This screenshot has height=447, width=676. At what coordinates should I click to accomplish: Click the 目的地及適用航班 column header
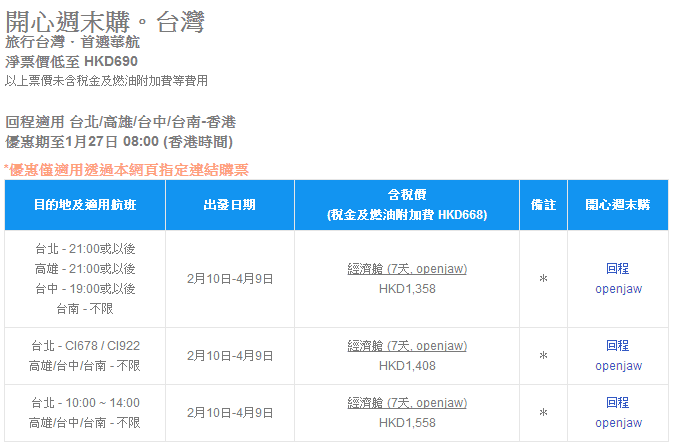[x=85, y=205]
